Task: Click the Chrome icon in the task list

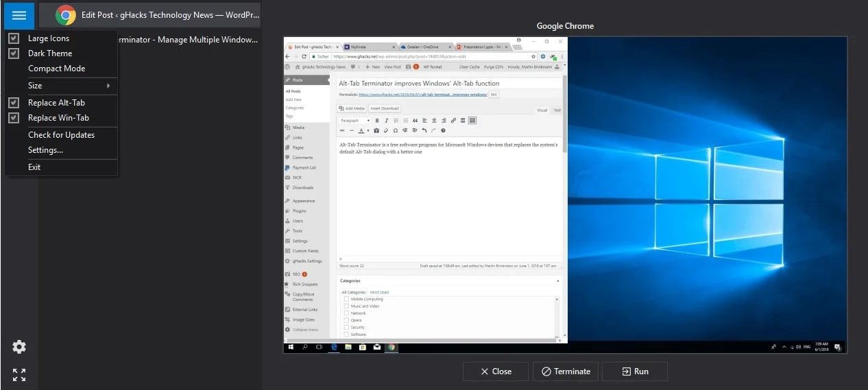Action: point(66,15)
